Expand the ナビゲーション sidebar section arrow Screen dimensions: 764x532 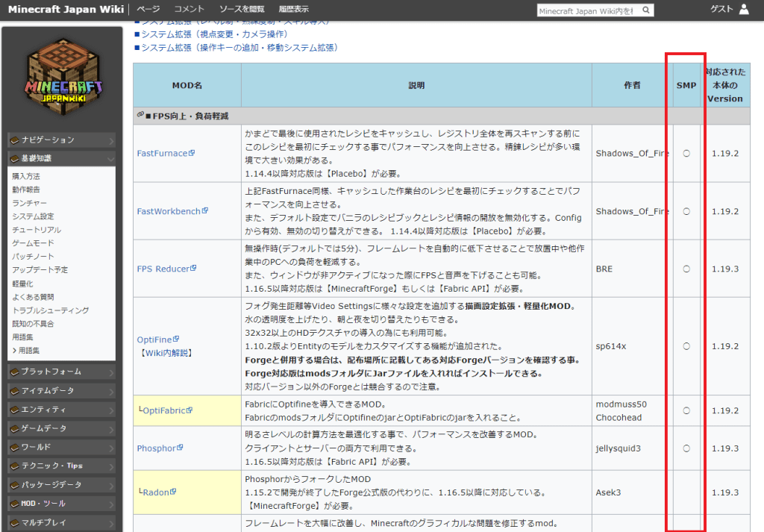point(111,141)
